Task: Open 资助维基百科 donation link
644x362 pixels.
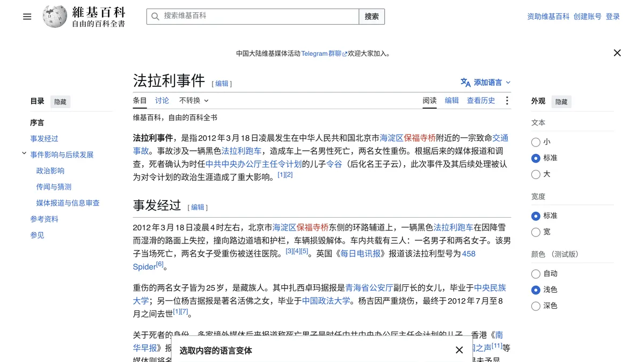Action: click(548, 17)
